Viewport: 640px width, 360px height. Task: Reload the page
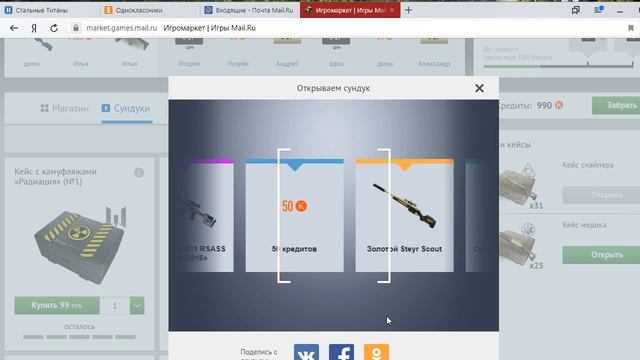coord(53,28)
